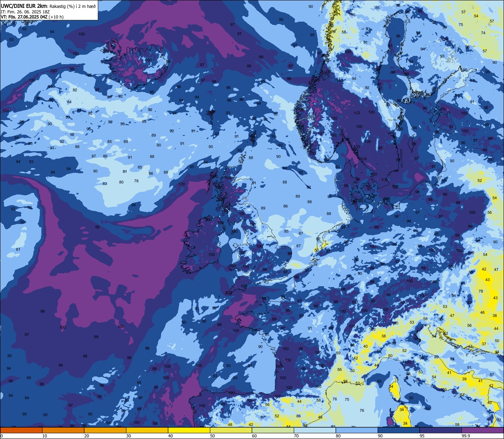Click the "30" legend scale label

(128, 436)
